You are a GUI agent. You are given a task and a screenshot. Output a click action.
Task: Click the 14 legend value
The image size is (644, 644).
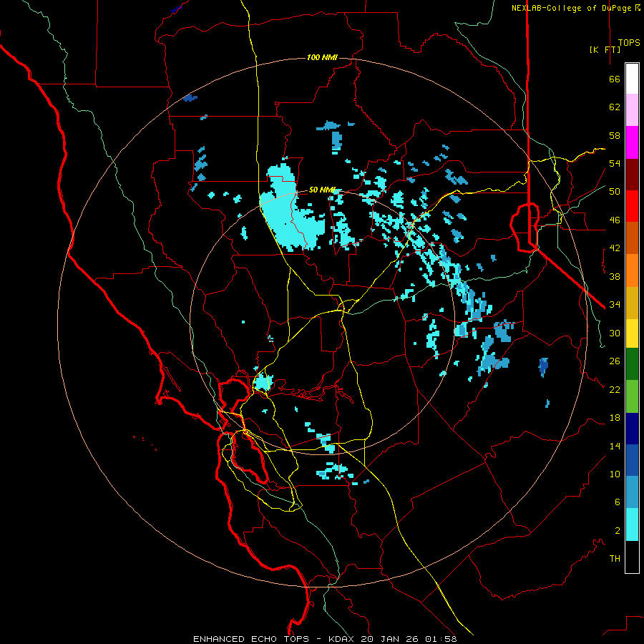(615, 446)
